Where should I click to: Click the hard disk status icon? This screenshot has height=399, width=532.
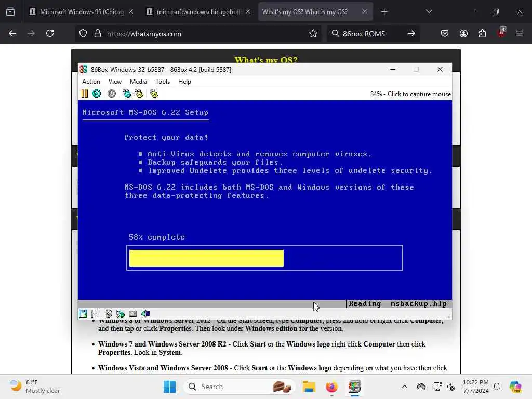133,314
